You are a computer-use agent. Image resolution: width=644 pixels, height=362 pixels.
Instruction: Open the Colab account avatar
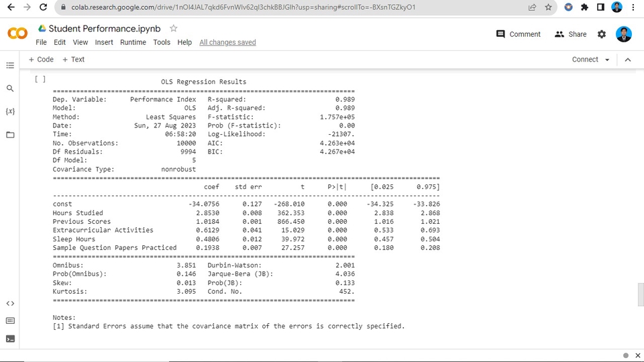tap(623, 34)
